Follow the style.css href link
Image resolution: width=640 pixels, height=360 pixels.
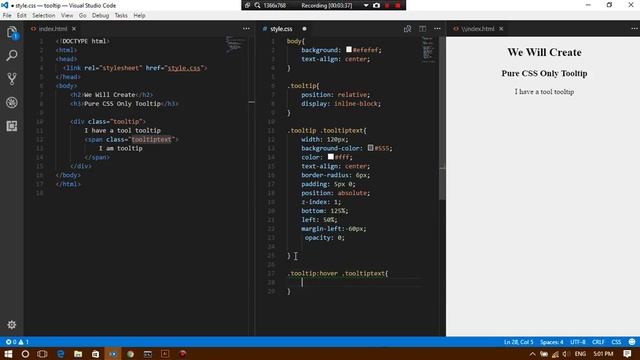(184, 68)
